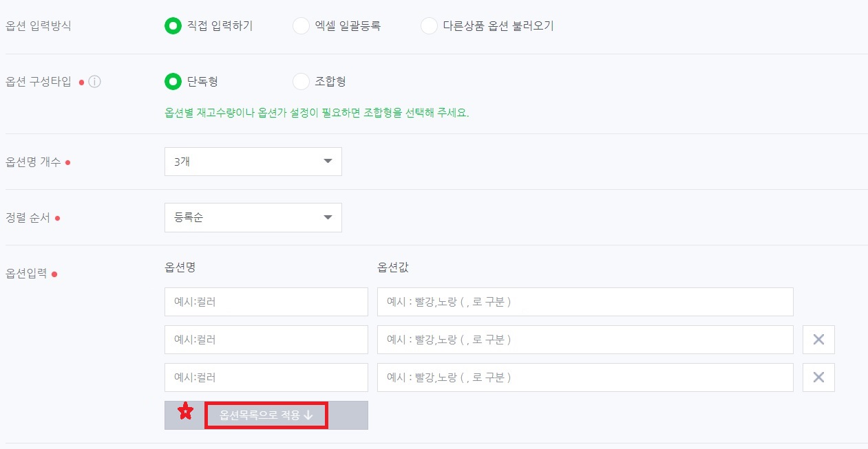Remove third option row with X icon

(818, 377)
